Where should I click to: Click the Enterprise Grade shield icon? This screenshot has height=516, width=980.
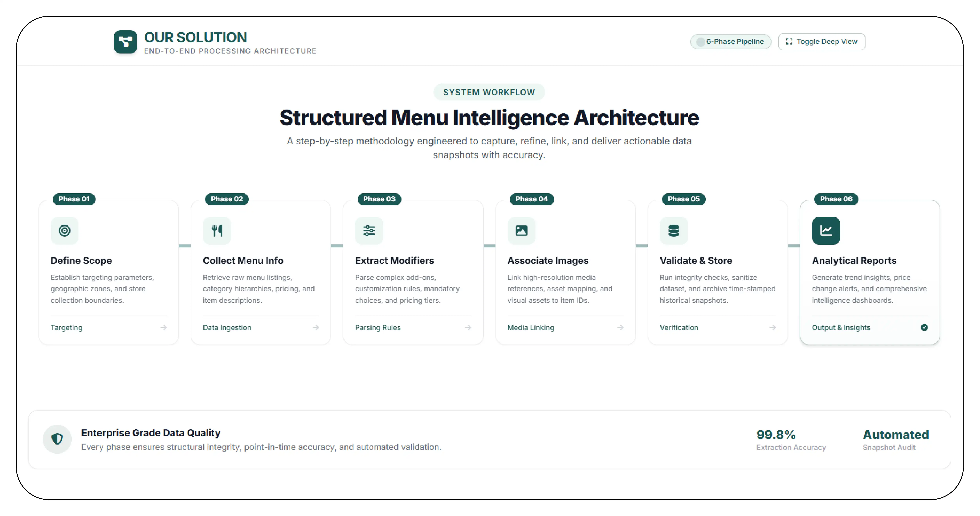pos(57,439)
